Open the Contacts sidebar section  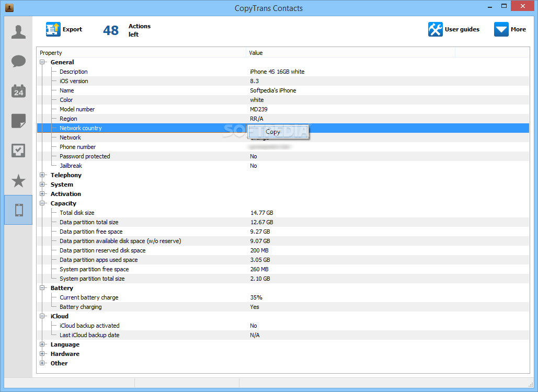point(18,32)
